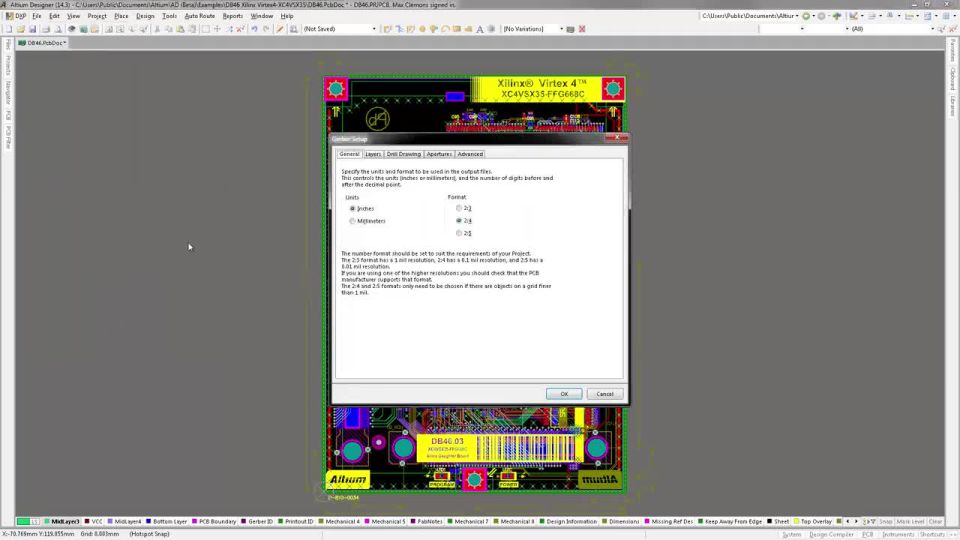
Task: Click the Open document folder icon
Action: tap(21, 29)
